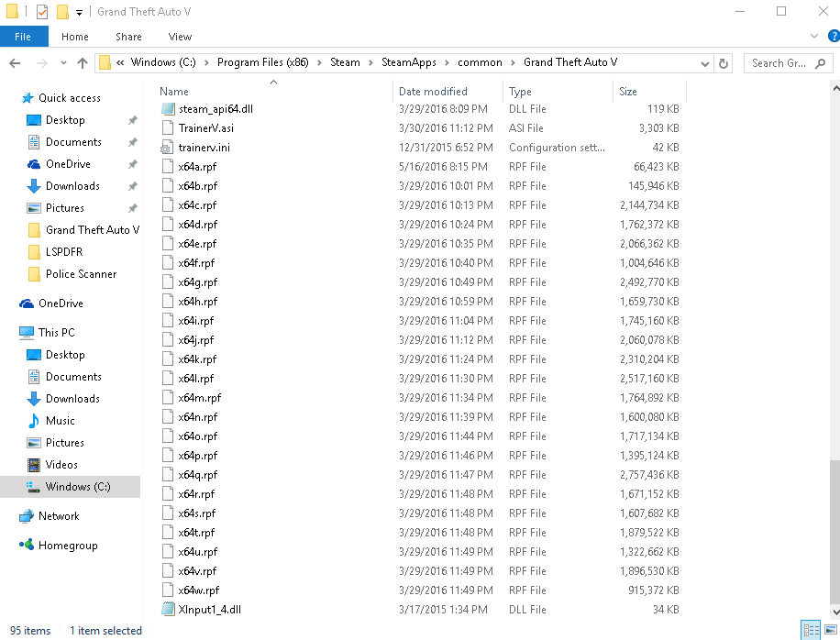Screen dimensions: 840x640
Task: Click the Back navigation arrow
Action: click(15, 63)
